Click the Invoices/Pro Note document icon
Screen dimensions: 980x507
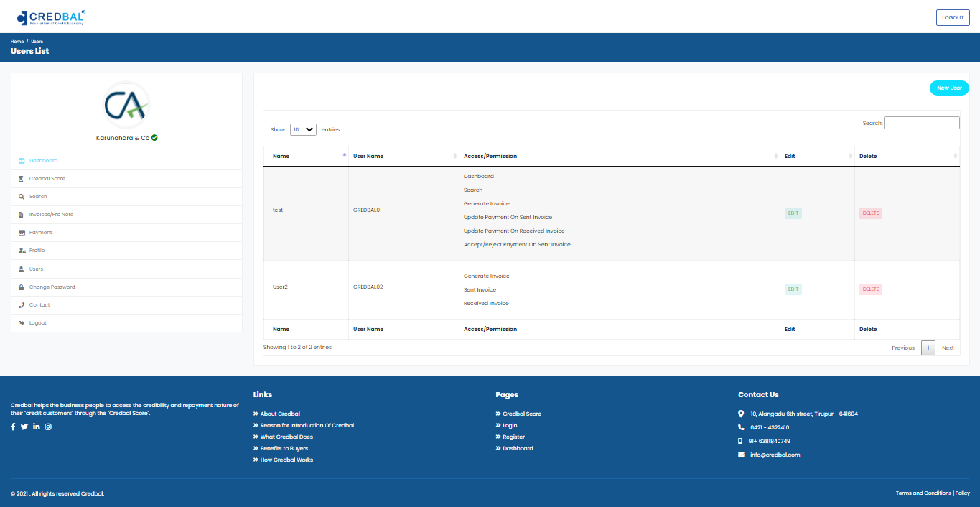pos(22,215)
